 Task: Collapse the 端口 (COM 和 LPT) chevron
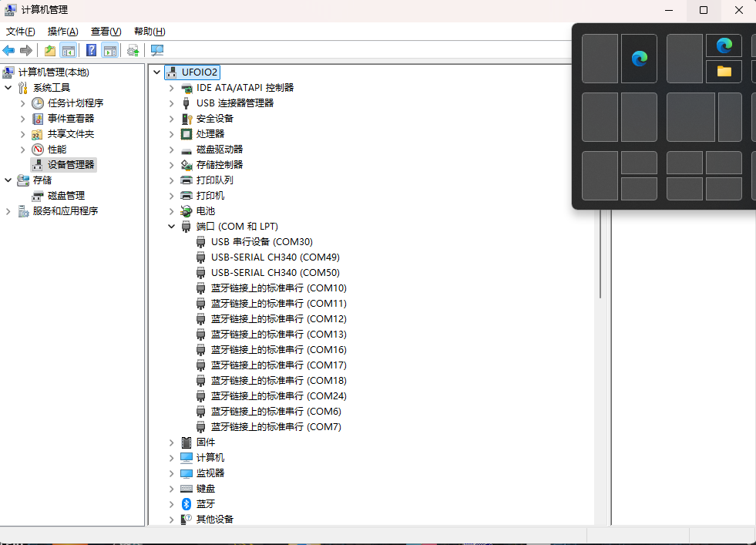click(x=172, y=227)
